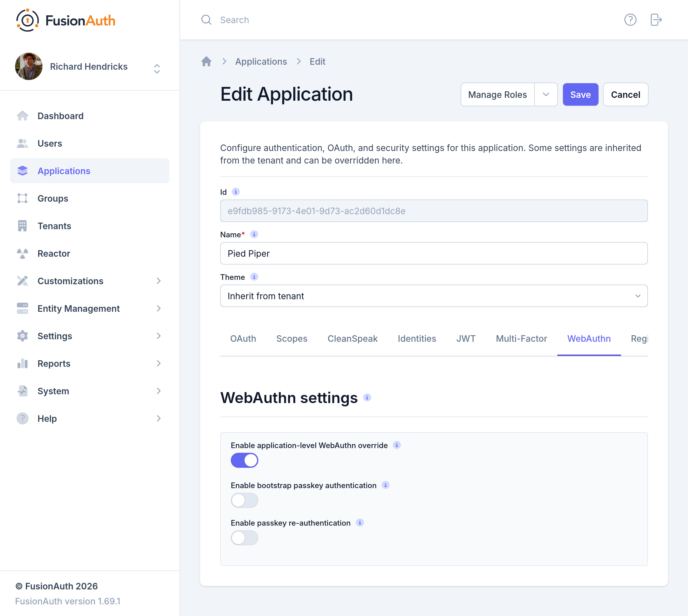Click the Reactor icon in sidebar

click(x=22, y=254)
